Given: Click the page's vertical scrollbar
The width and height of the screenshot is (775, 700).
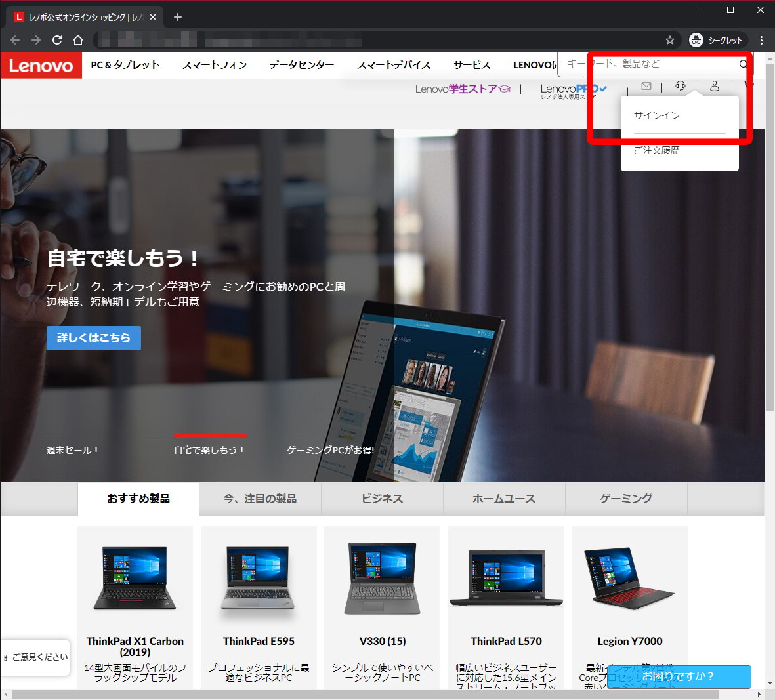Looking at the screenshot, I should click(770, 237).
